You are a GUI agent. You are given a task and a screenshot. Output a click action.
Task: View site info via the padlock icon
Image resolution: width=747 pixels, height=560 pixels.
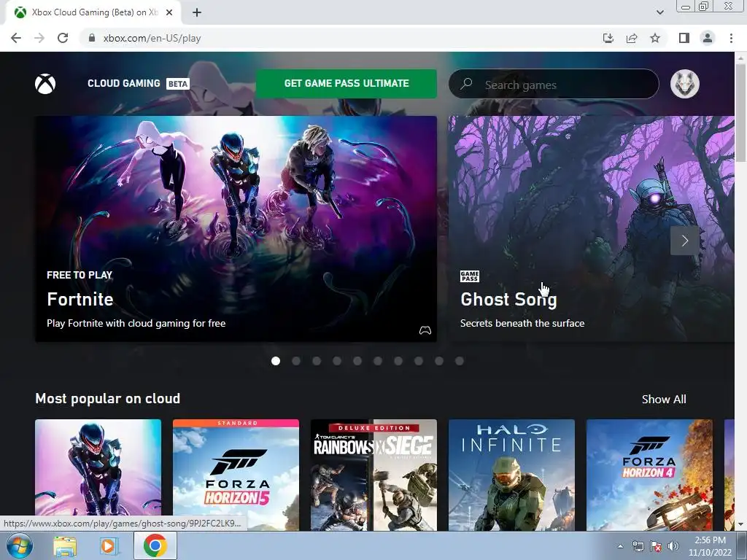(92, 38)
